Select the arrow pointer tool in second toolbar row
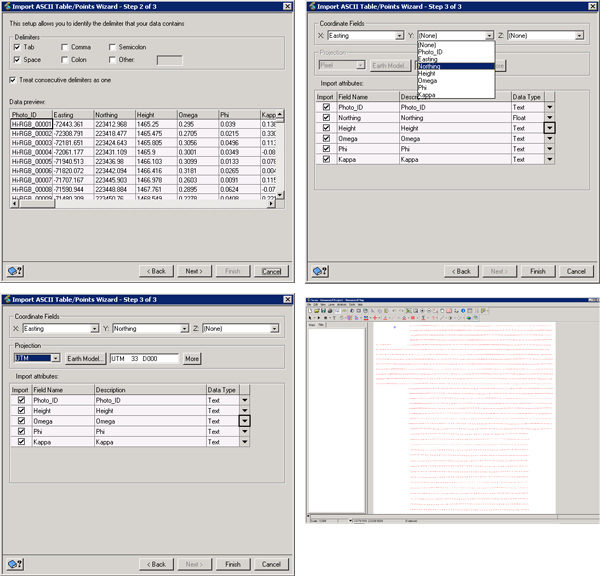 coord(310,318)
